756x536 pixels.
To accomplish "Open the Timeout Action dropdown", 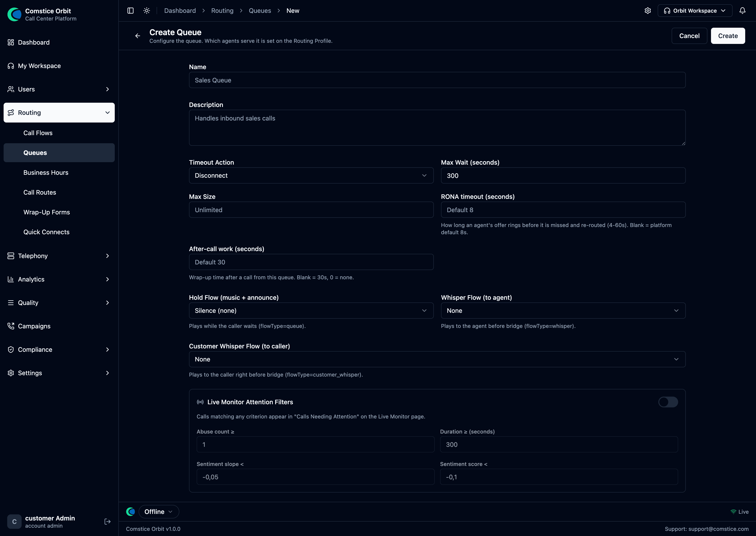I will point(311,176).
